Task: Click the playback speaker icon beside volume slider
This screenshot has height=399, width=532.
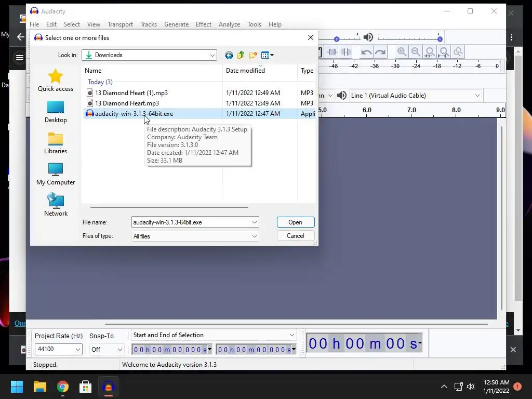Action: tap(368, 37)
